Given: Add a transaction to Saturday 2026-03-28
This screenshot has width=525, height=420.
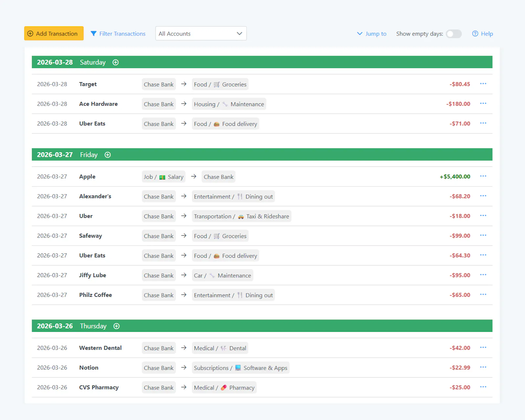Looking at the screenshot, I should point(115,62).
